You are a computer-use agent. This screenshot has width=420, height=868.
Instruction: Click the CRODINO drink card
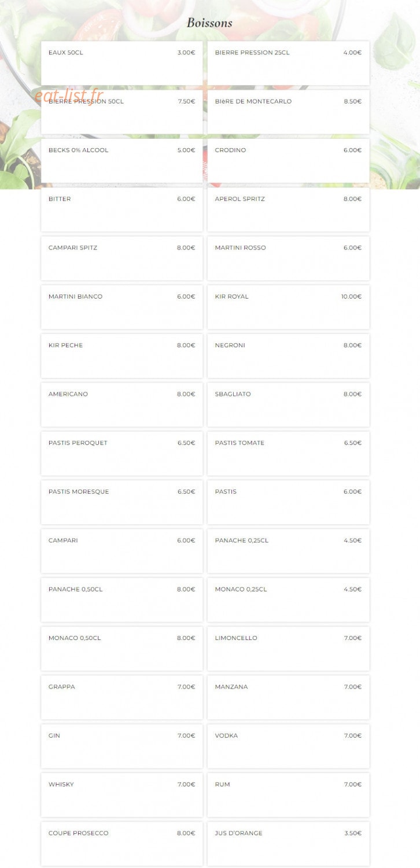pos(288,160)
